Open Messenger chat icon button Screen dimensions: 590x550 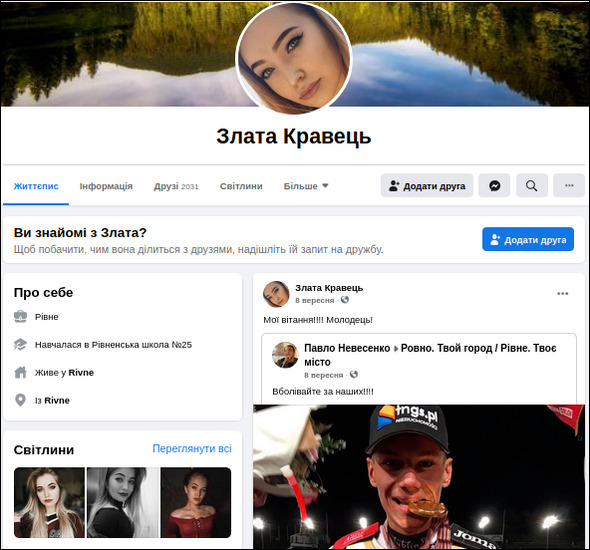[x=494, y=185]
